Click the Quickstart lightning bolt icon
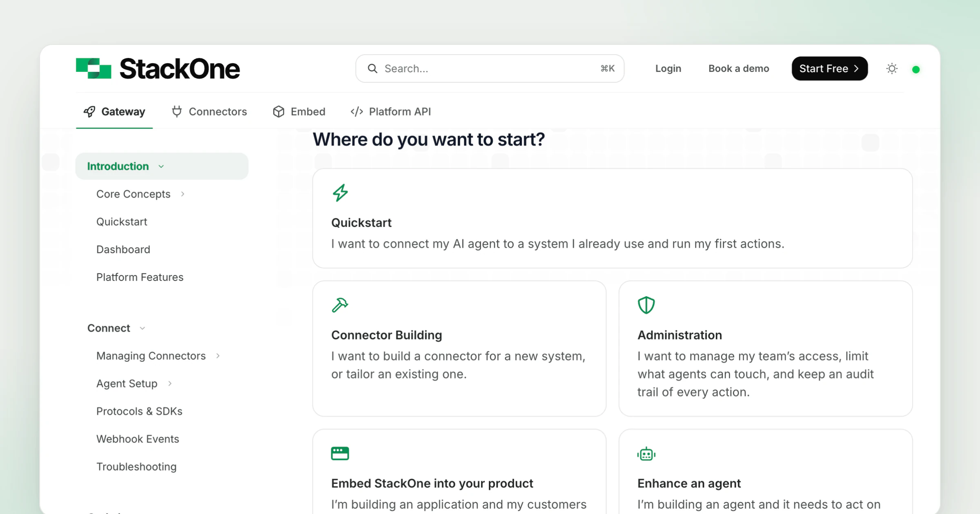980x514 pixels. pyautogui.click(x=340, y=193)
